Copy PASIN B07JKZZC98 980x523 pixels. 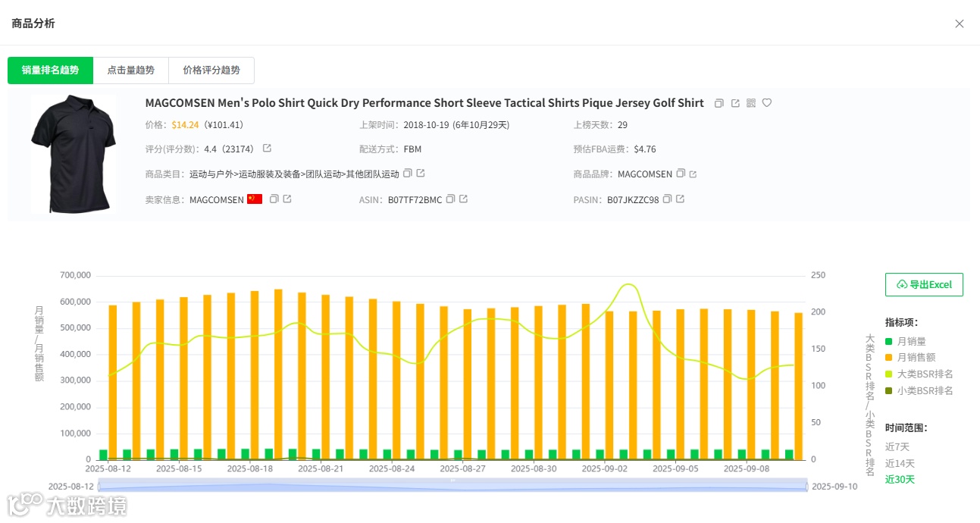click(667, 199)
